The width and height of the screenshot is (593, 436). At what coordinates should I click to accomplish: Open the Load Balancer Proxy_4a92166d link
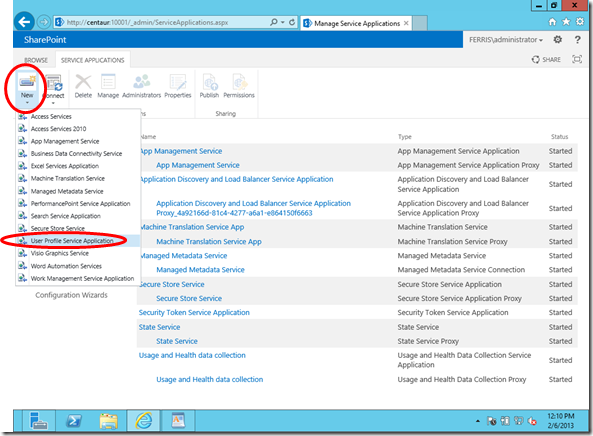tap(253, 208)
